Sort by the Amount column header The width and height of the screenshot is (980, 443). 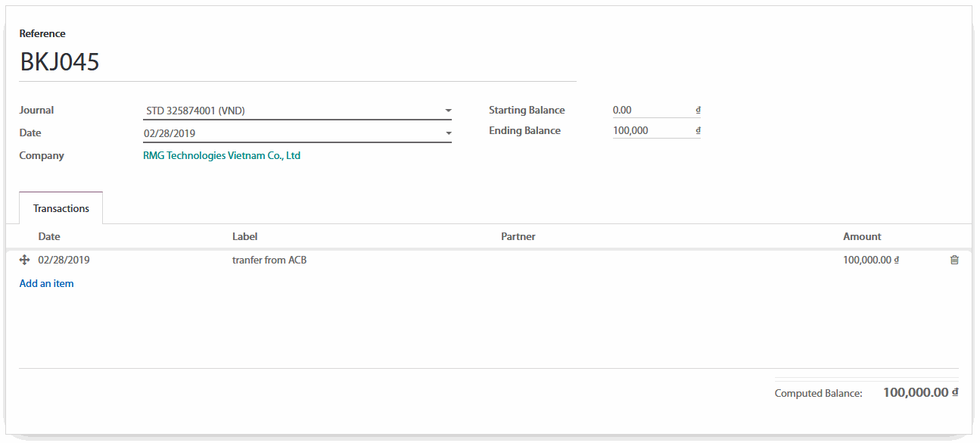862,236
